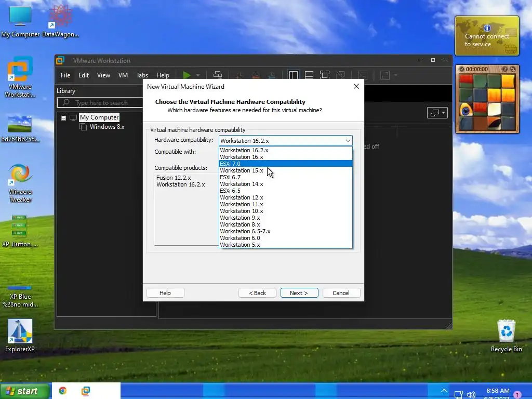Open the Help menu
The height and width of the screenshot is (399, 532).
click(x=163, y=75)
